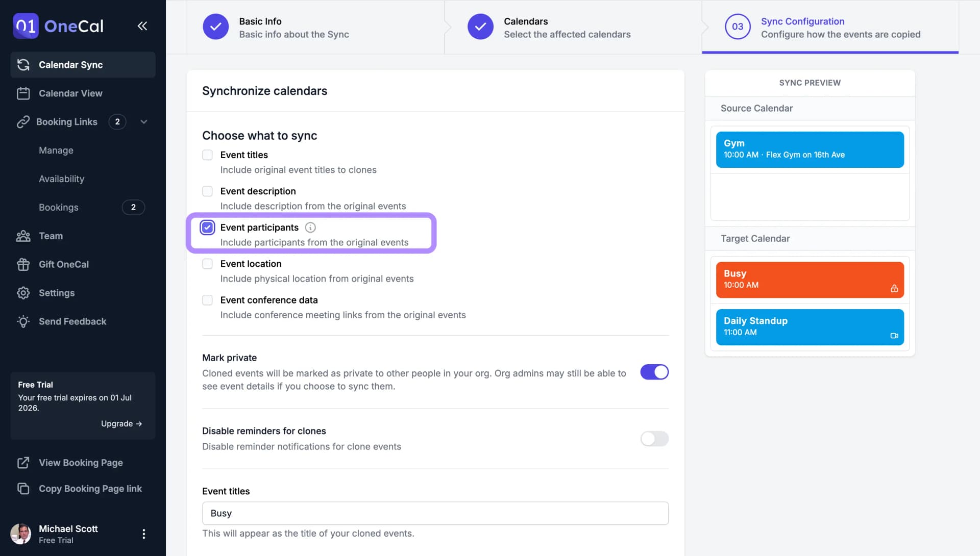This screenshot has width=980, height=556.
Task: Click the Settings sidebar icon
Action: click(23, 292)
